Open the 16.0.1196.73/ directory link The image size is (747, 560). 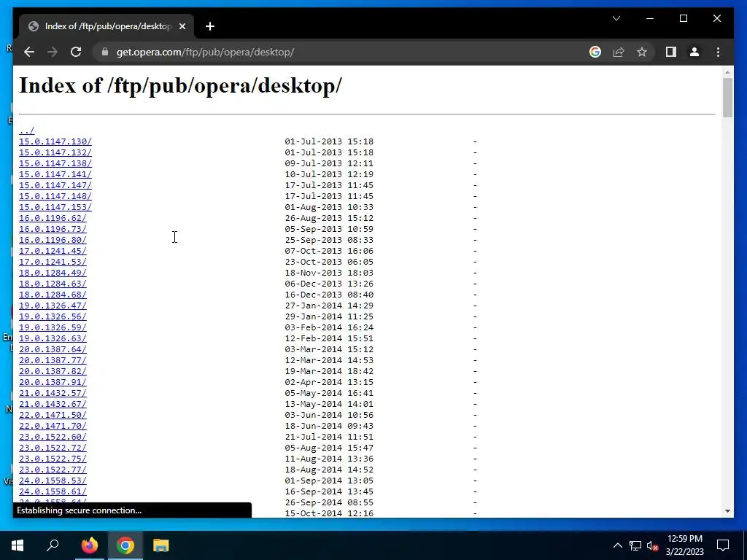pyautogui.click(x=53, y=229)
